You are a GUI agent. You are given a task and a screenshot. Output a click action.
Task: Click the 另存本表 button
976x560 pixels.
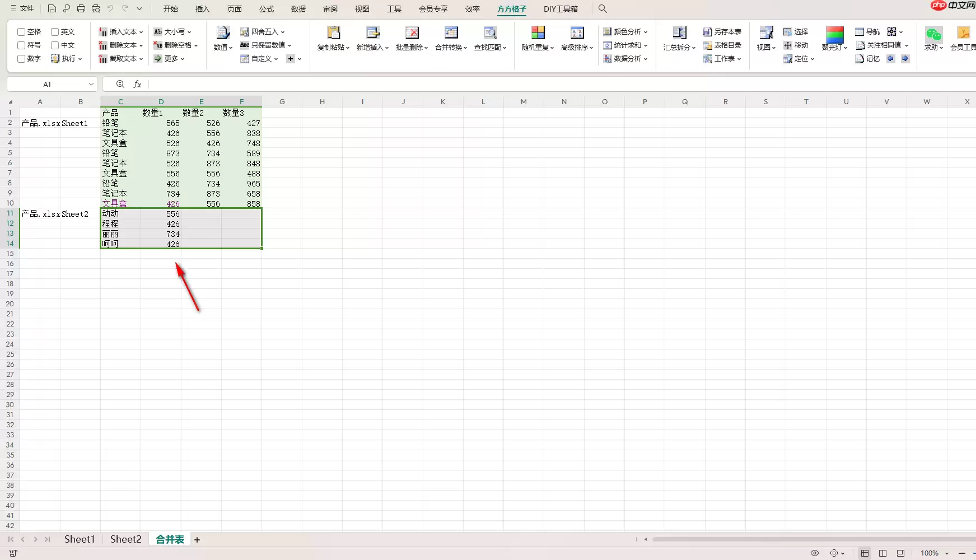722,32
